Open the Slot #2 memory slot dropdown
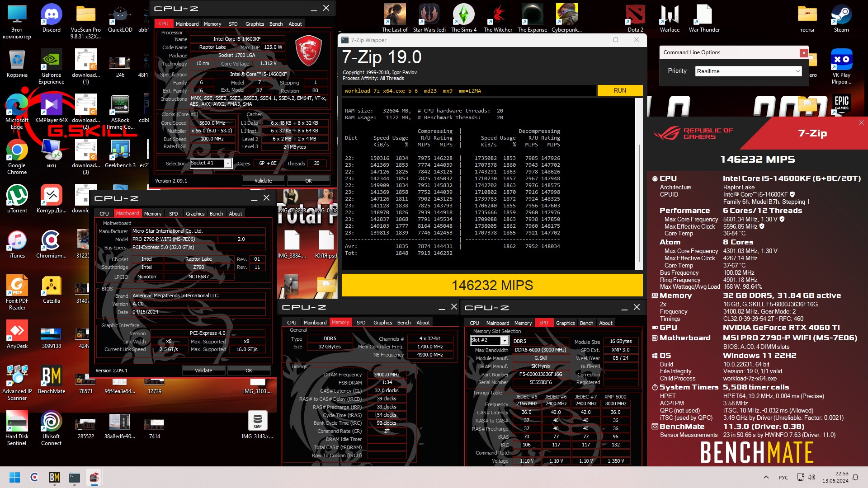868x488 pixels. coord(504,340)
